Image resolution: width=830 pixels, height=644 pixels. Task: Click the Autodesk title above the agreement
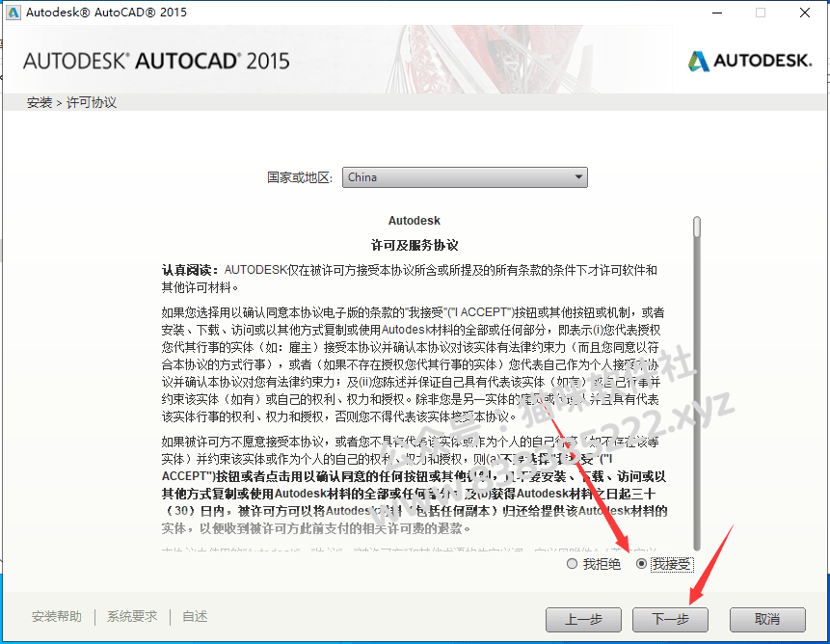tap(415, 221)
